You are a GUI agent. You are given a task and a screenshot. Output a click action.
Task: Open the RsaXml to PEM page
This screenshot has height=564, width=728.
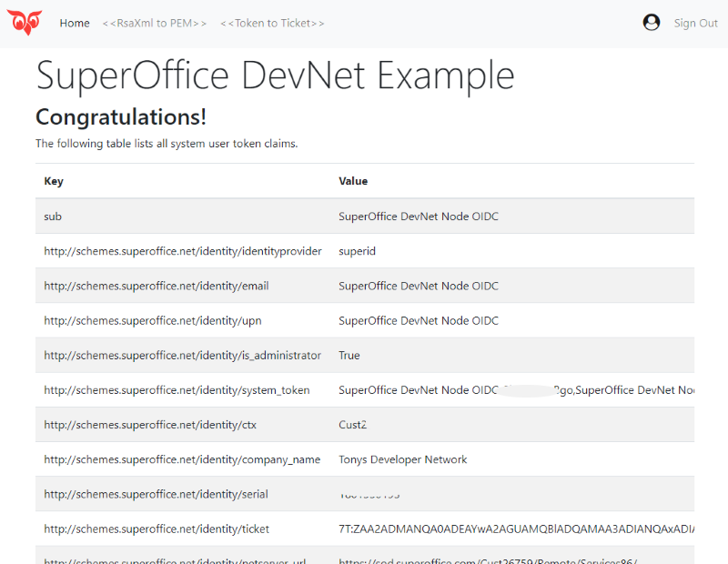155,24
